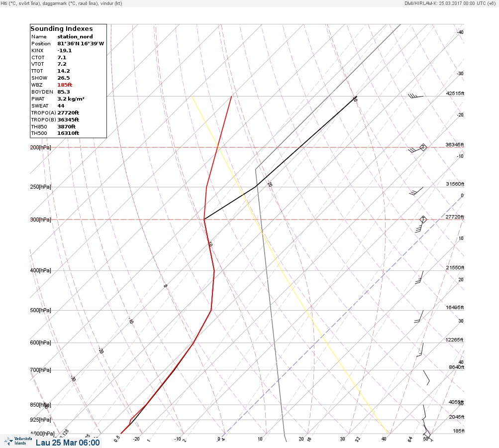Click the 250[hPa] pressure label
499x448 pixels.
(x=40, y=187)
